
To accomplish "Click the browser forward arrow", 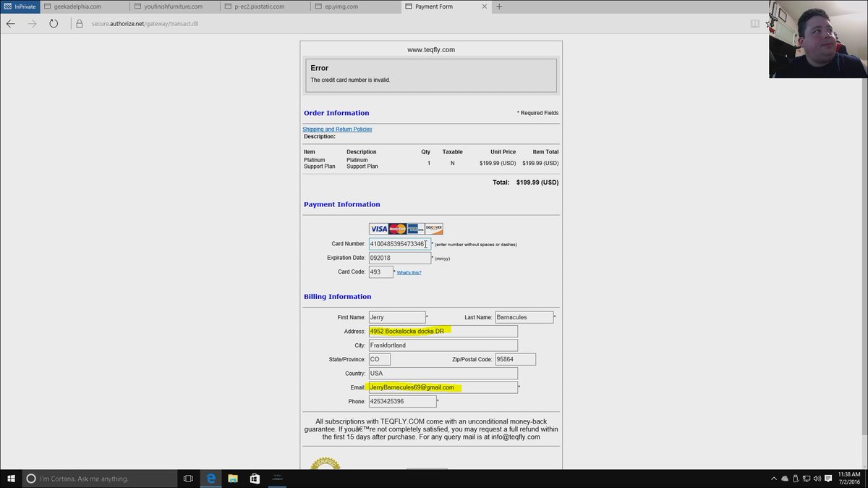I will pyautogui.click(x=32, y=23).
